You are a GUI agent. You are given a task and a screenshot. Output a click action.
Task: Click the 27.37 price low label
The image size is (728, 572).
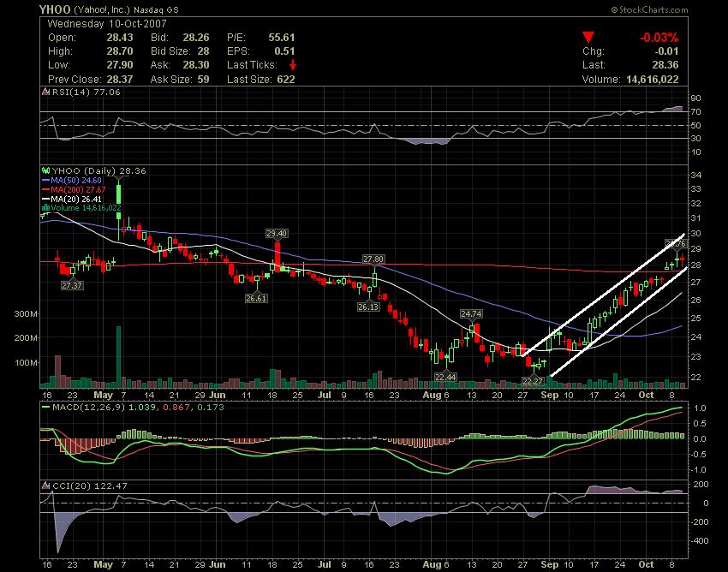pos(72,285)
